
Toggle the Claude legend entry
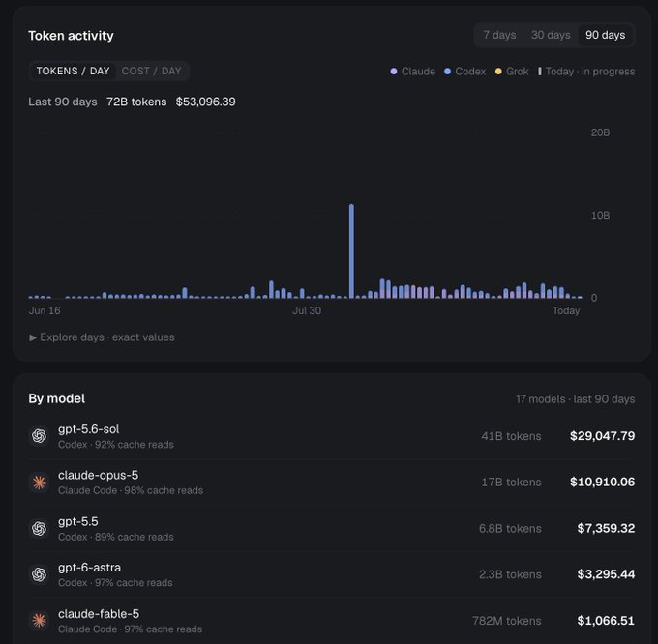tap(412, 72)
